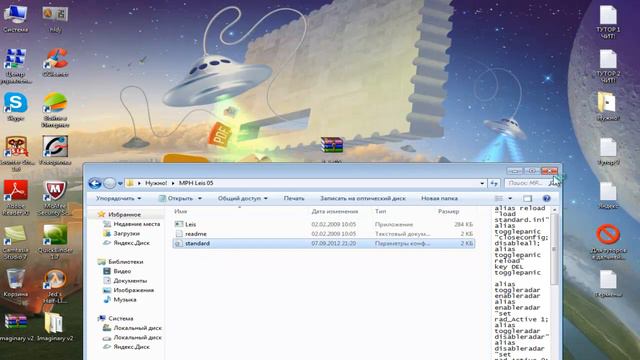
Task: Open the 'Упорядочить' menu
Action: 118,198
